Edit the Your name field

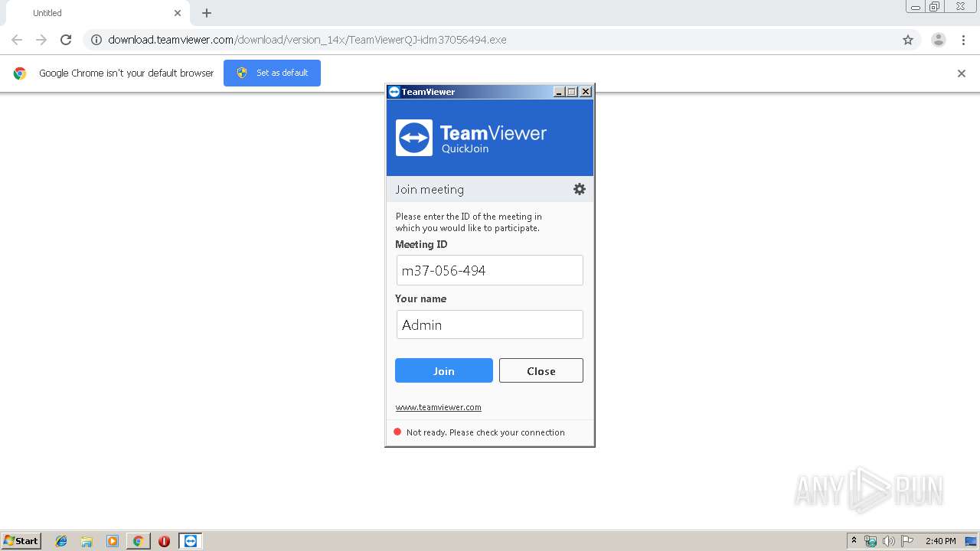click(490, 324)
